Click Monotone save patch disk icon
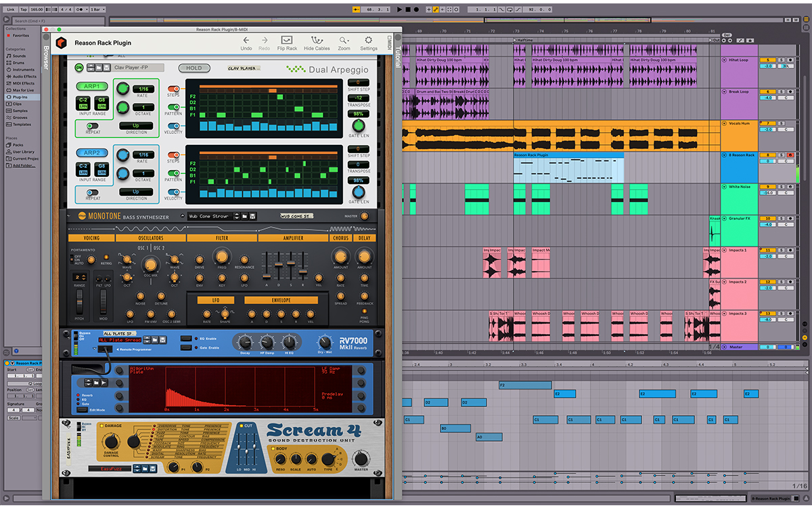 [252, 216]
